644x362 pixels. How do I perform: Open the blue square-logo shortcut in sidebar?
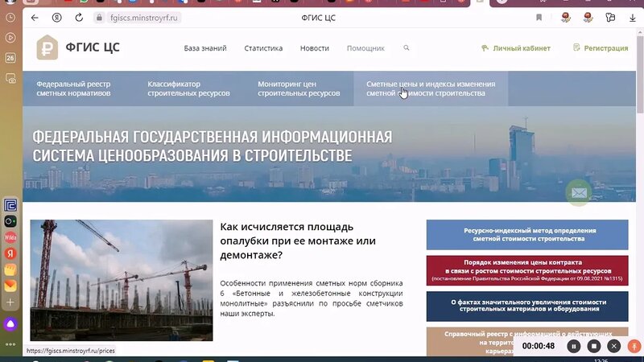[10, 205]
